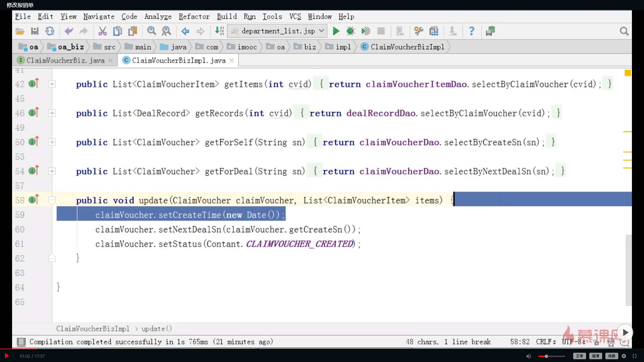Close the ClaimVoucherBiz.java tab

111,60
